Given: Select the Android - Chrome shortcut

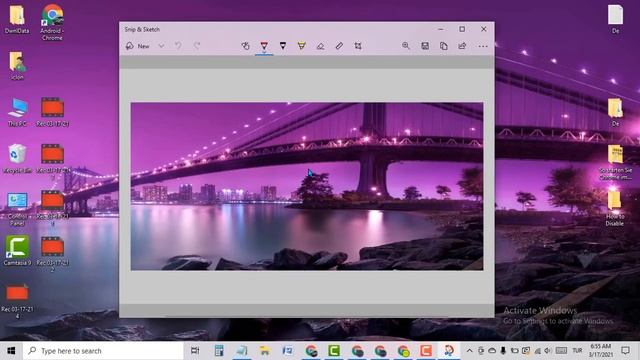Looking at the screenshot, I should [x=52, y=22].
